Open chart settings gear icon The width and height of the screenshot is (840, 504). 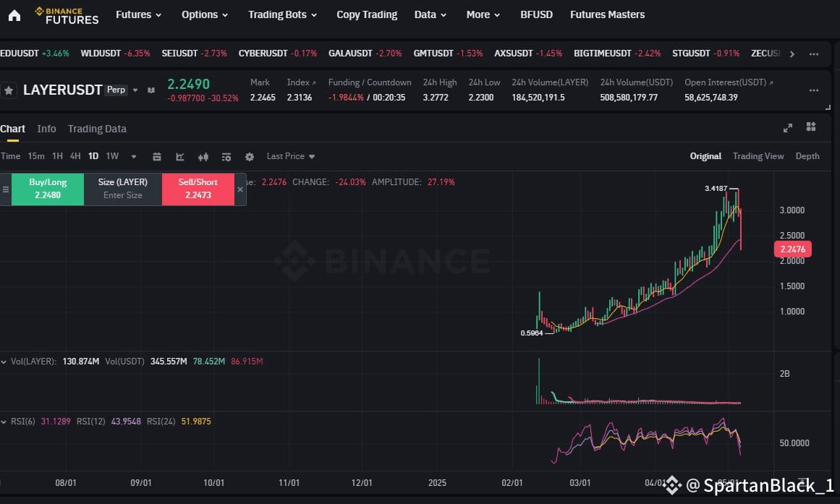pos(250,156)
